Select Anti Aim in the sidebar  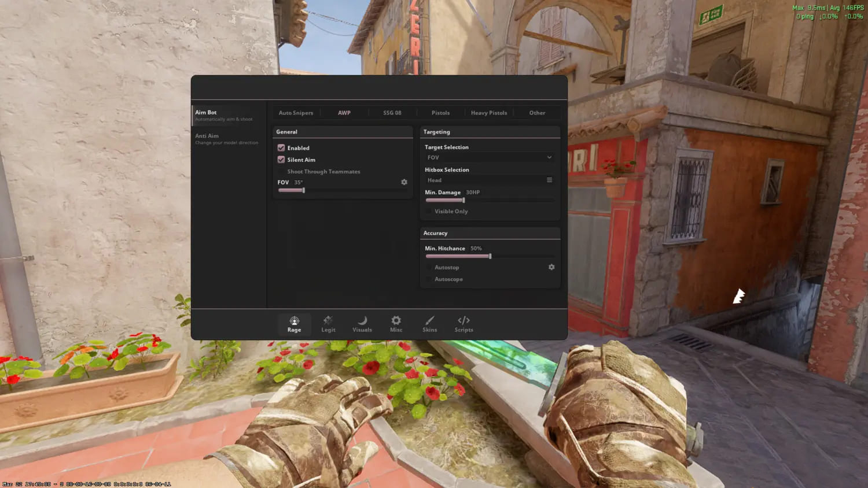point(229,139)
